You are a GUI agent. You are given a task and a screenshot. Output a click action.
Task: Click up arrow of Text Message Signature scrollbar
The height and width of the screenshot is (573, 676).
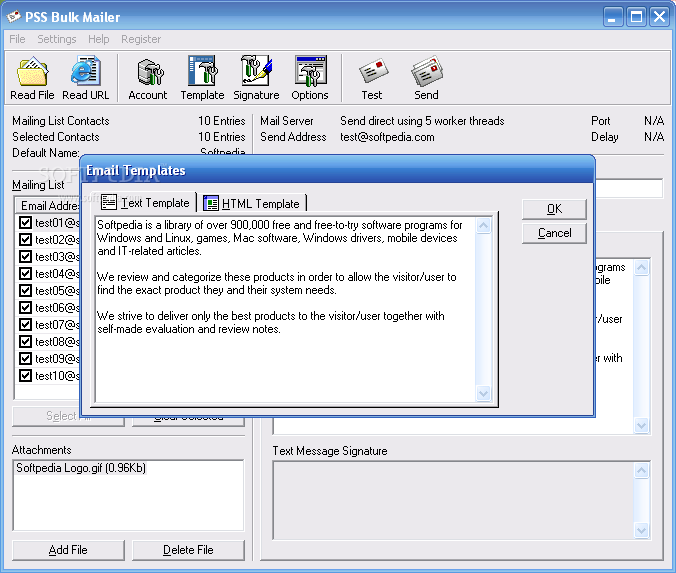pyautogui.click(x=642, y=470)
